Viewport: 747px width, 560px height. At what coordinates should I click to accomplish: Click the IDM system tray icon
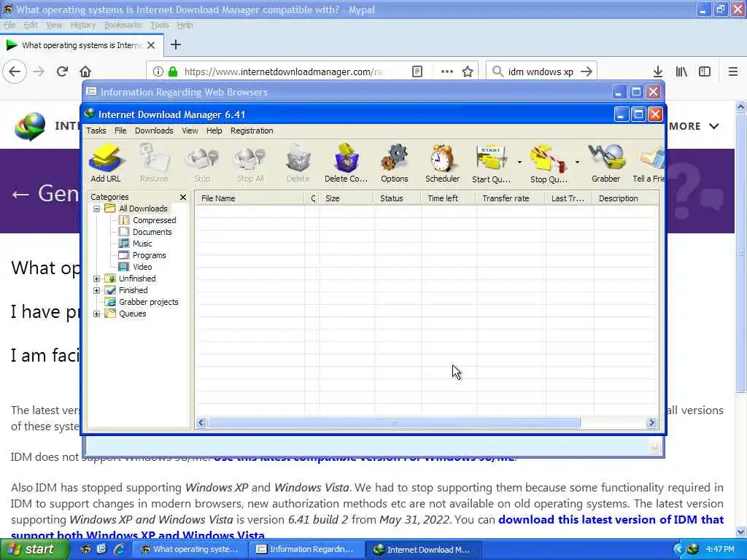(693, 550)
